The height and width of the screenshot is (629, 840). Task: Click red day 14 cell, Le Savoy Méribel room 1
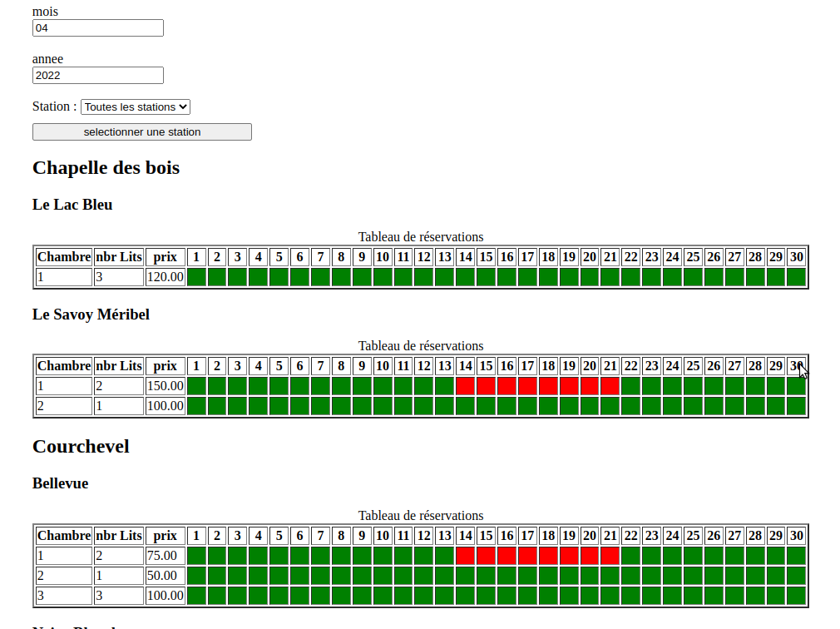465,386
